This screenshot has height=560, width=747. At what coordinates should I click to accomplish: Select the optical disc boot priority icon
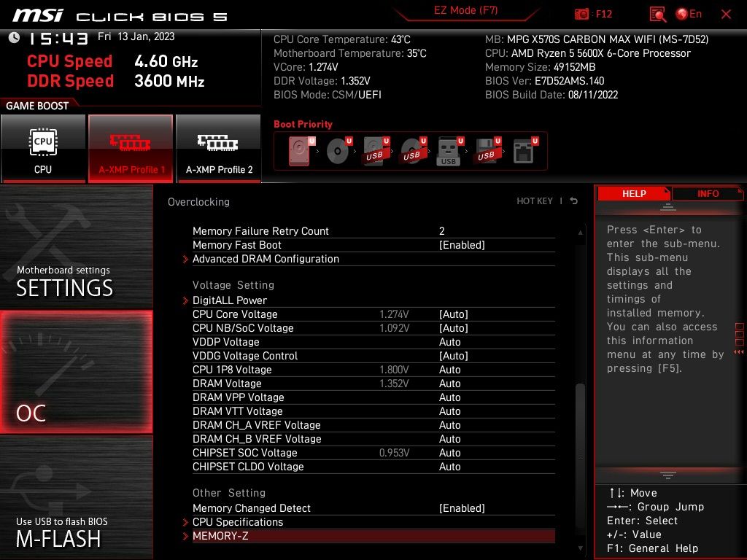(338, 151)
